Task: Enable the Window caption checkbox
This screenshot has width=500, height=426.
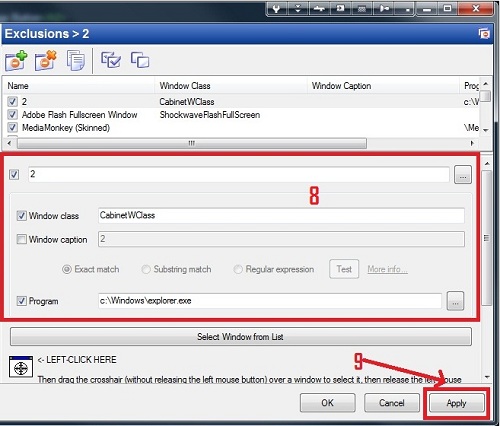Action: 22,239
